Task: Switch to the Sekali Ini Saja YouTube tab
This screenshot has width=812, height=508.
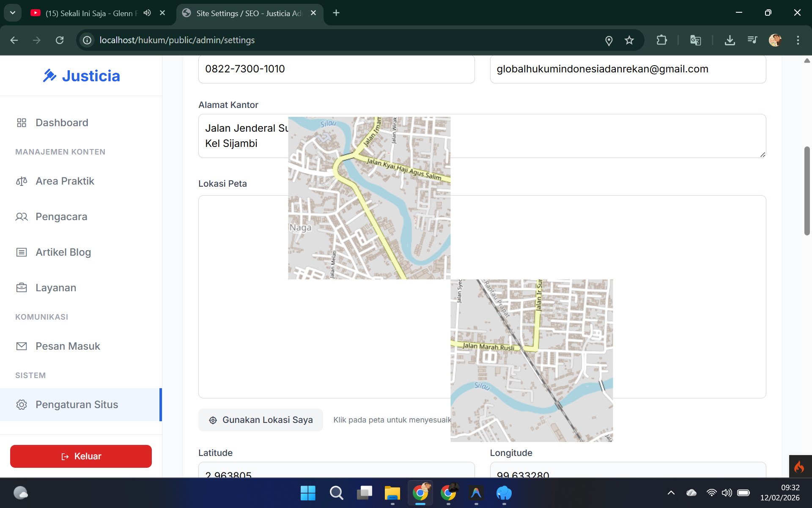Action: (91, 13)
